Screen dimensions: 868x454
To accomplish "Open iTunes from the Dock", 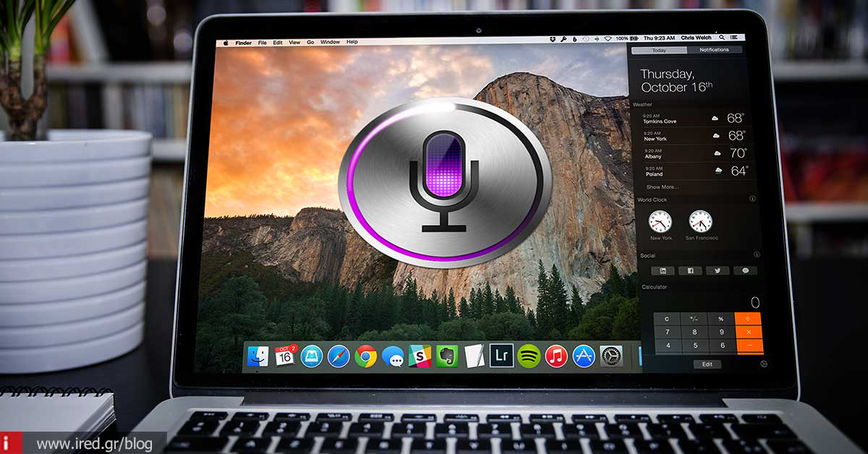I will click(x=556, y=356).
